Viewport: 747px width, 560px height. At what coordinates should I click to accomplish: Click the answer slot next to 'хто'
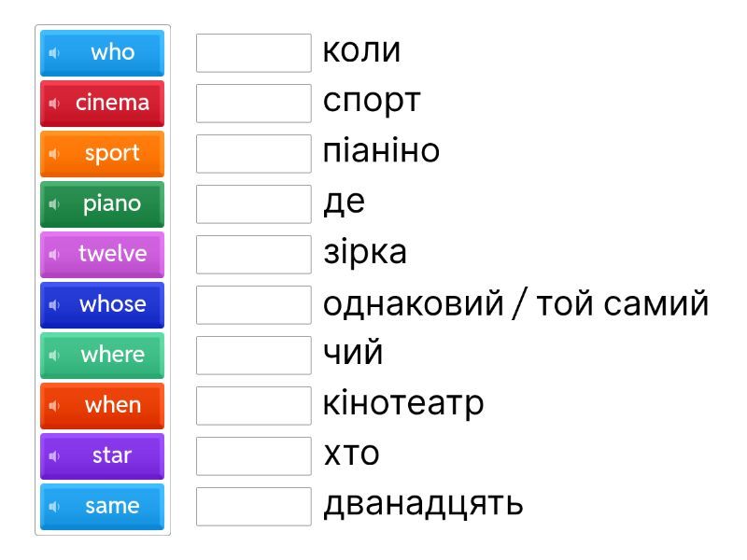pyautogui.click(x=253, y=456)
